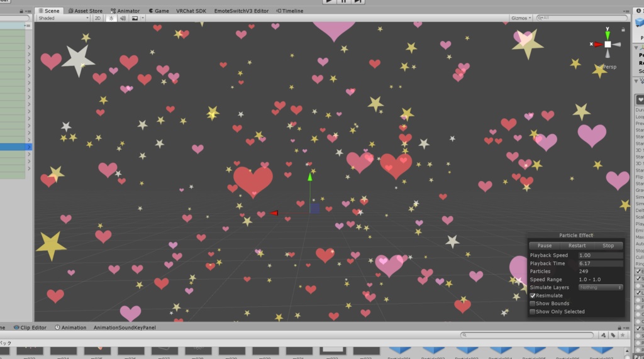Viewport: 644px width, 359px height.
Task: Open the Simulate Layers dropdown
Action: tap(601, 287)
